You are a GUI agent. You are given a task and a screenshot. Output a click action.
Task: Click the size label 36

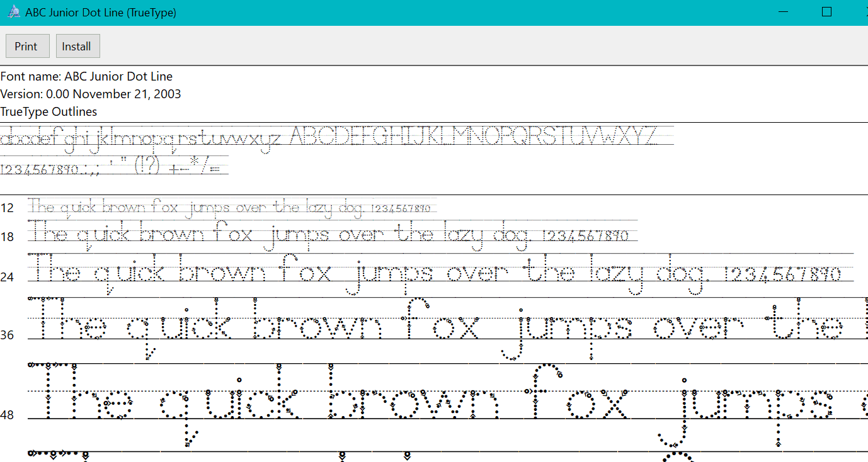[x=7, y=335]
